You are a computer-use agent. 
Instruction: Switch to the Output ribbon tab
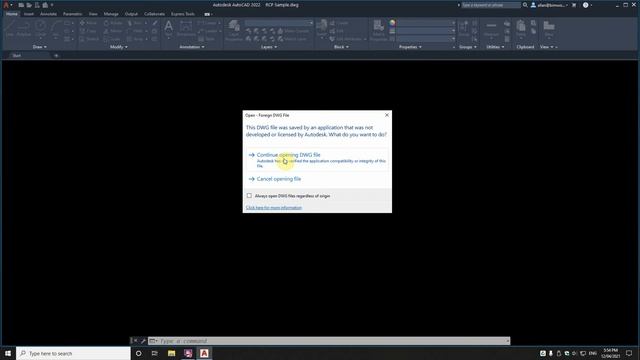pyautogui.click(x=131, y=14)
